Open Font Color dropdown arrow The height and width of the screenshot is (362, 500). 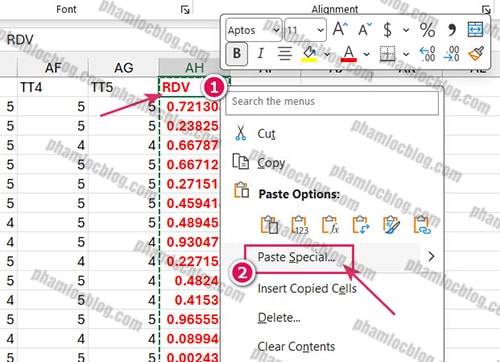366,54
